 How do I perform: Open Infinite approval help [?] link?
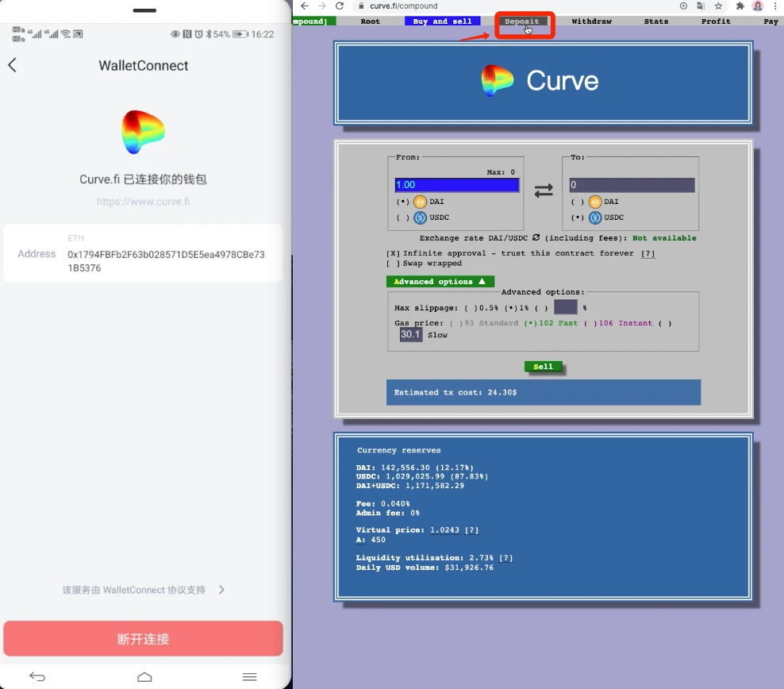[x=648, y=253]
